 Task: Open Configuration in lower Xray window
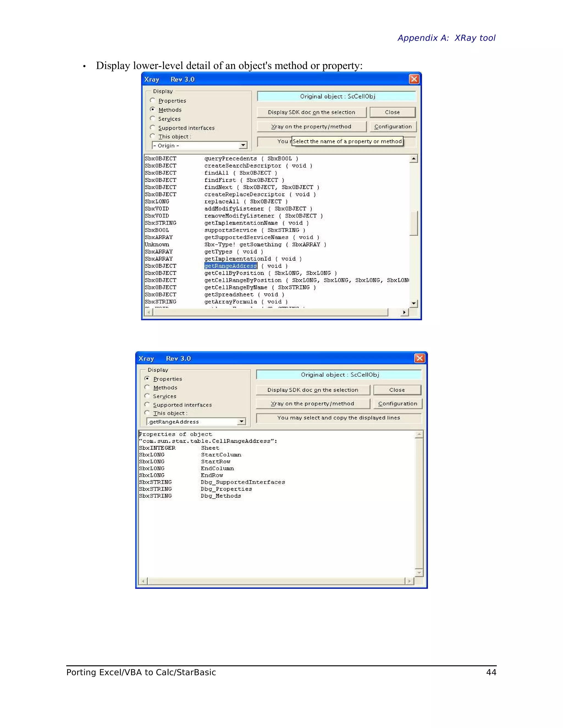pos(398,404)
